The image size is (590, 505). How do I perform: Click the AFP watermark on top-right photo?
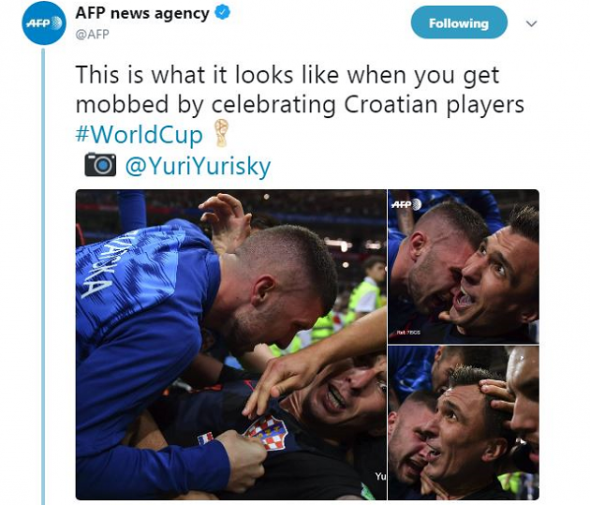[406, 204]
